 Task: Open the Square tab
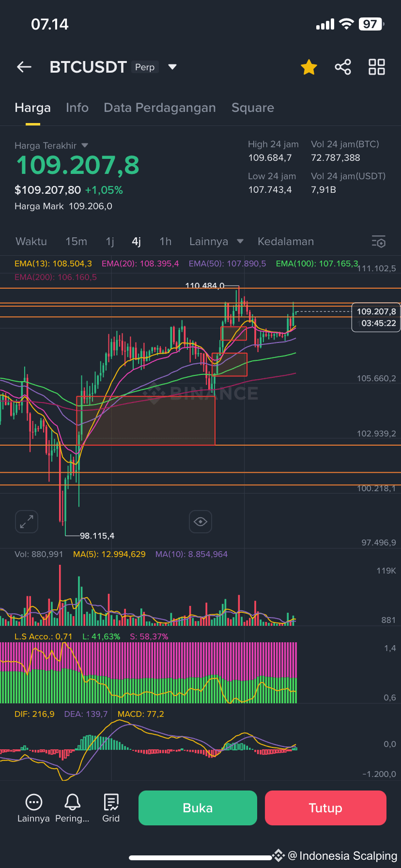[x=253, y=108]
